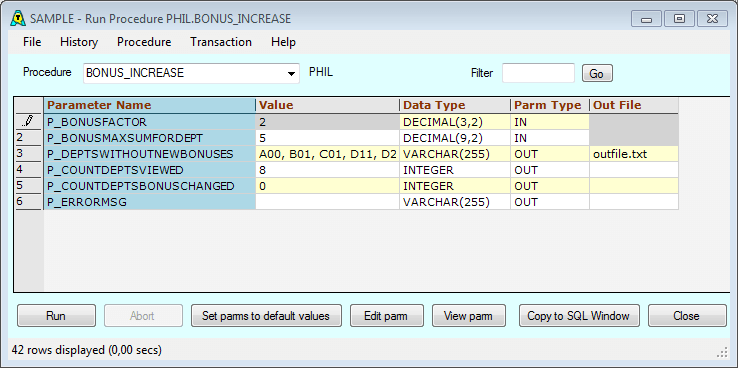Click Set parms to default values
738x368 pixels.
[x=266, y=316]
